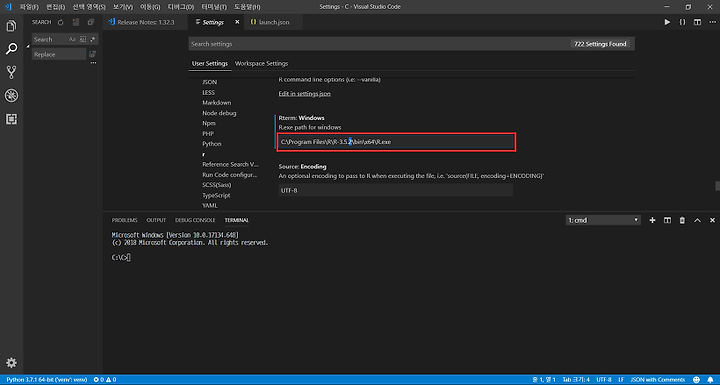Open the Manage gear menu

pyautogui.click(x=11, y=362)
